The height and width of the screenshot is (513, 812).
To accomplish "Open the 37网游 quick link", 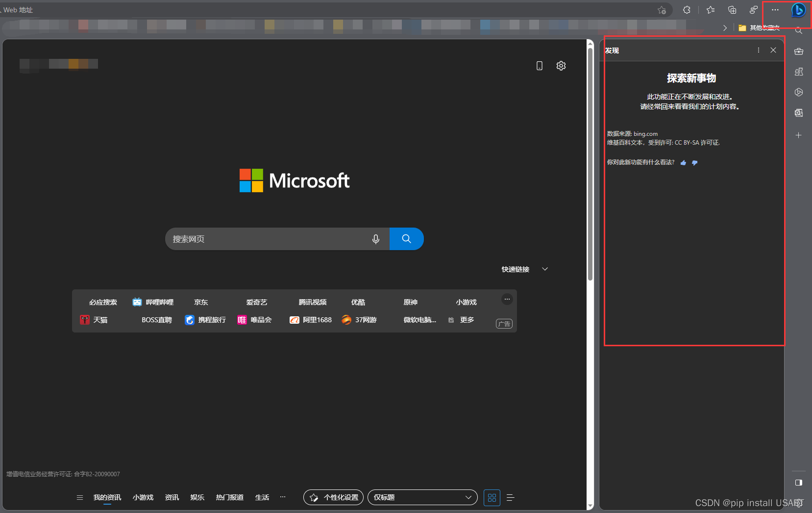I will (359, 320).
